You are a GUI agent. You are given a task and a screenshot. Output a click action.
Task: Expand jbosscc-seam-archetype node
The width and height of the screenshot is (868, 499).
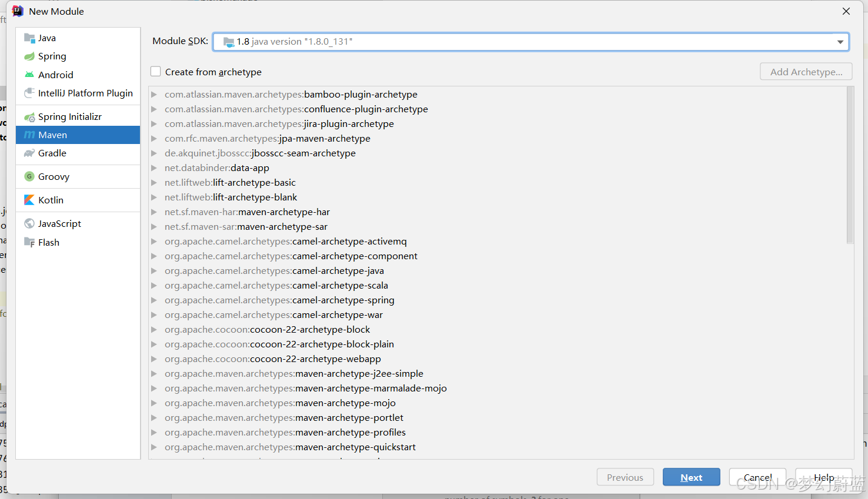click(x=154, y=153)
